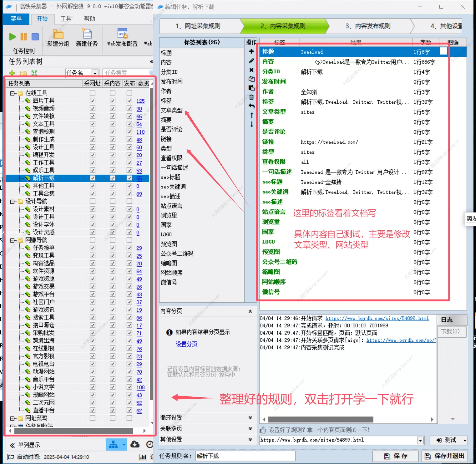This screenshot has height=464, width=476.
Task: Click the paste tag icon in operations column
Action: 251,88
